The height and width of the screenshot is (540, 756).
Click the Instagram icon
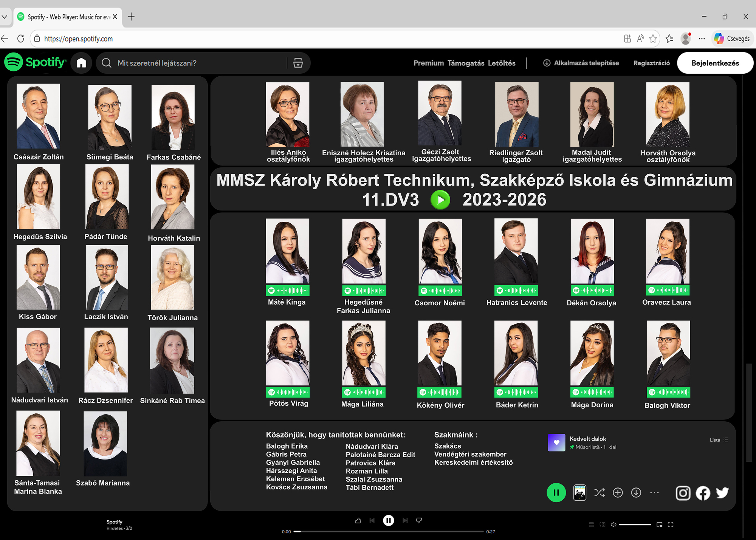pyautogui.click(x=683, y=493)
